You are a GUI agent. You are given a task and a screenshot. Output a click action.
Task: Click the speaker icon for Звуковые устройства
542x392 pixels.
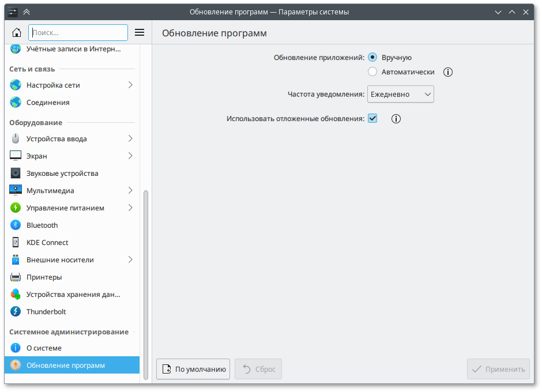[16, 174]
